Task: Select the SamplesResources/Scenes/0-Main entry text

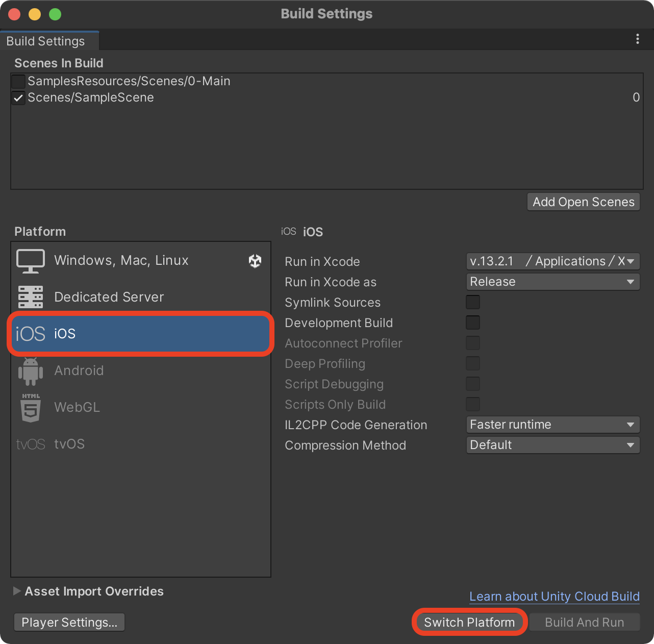Action: (129, 81)
